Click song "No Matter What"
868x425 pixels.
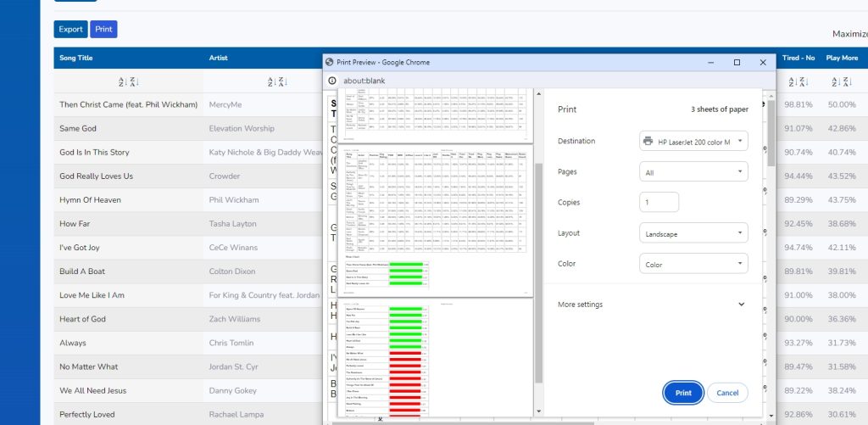click(x=88, y=366)
